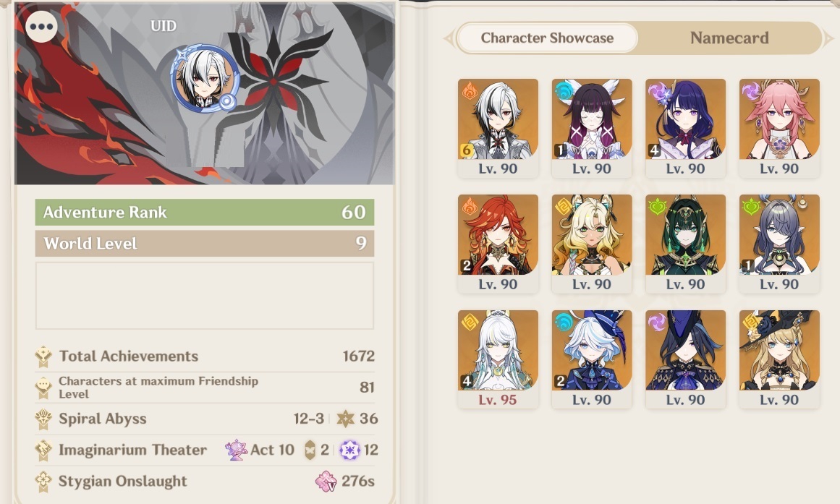Select the profile avatar portrait
Viewport: 840px width, 504px height.
pos(205,79)
